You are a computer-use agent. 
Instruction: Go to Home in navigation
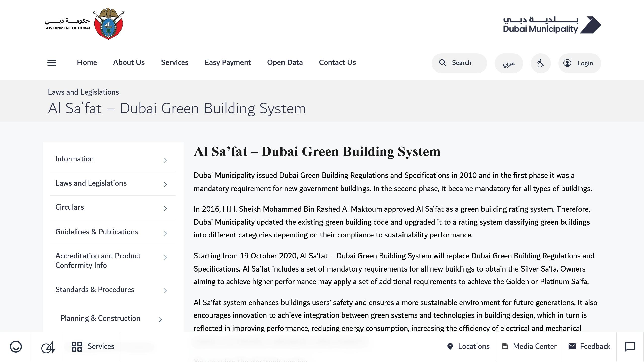(x=87, y=62)
